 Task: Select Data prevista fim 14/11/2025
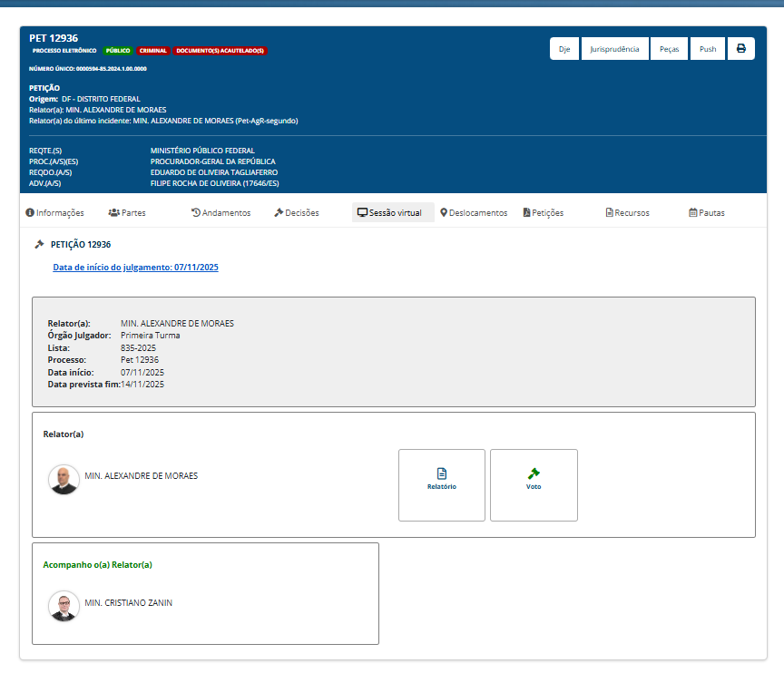click(x=106, y=385)
